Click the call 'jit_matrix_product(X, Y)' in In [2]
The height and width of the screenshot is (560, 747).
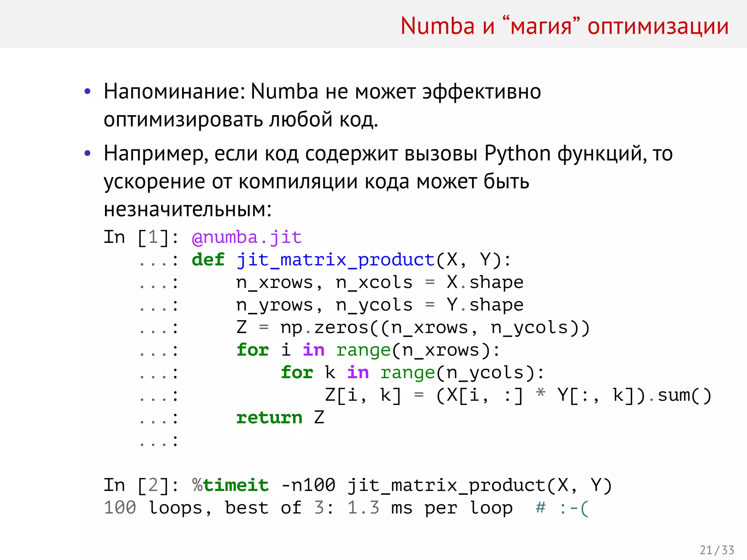[479, 486]
